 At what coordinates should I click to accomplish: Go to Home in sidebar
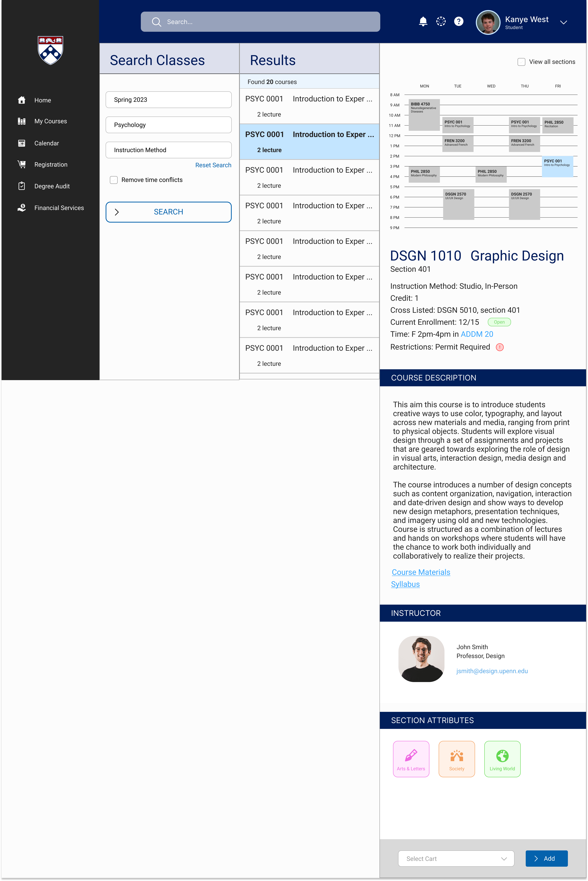point(43,100)
